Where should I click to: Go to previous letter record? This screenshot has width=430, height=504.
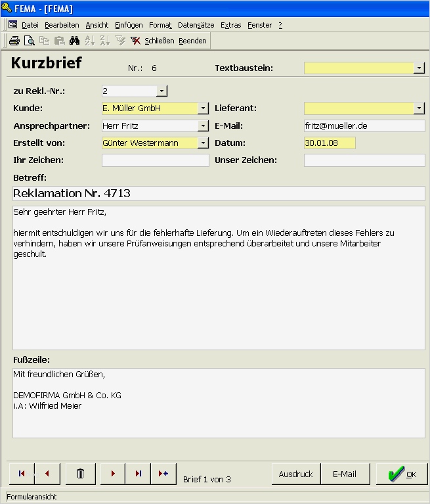[x=47, y=474]
